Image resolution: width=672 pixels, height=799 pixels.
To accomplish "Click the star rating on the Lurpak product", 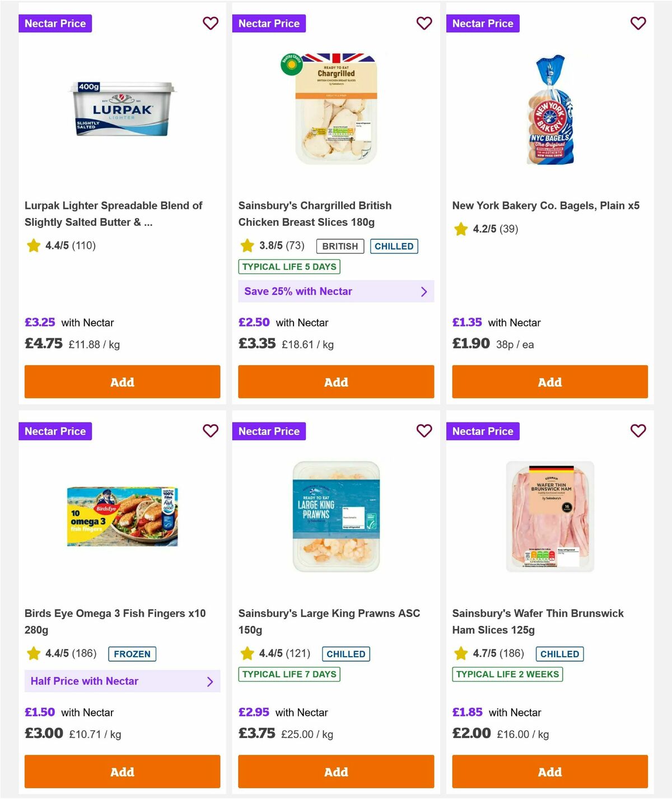I will pyautogui.click(x=33, y=245).
